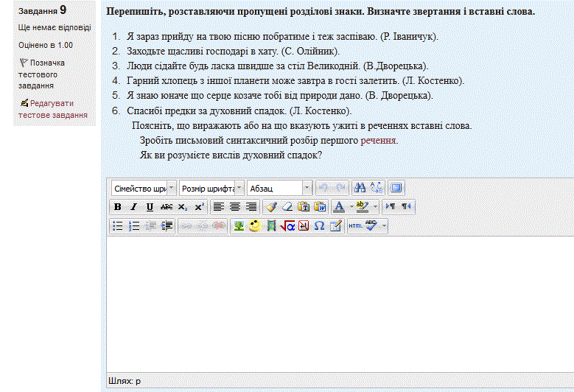Click inside the answer text area
Screen dimensions: 574x392
pyautogui.click(x=340, y=304)
